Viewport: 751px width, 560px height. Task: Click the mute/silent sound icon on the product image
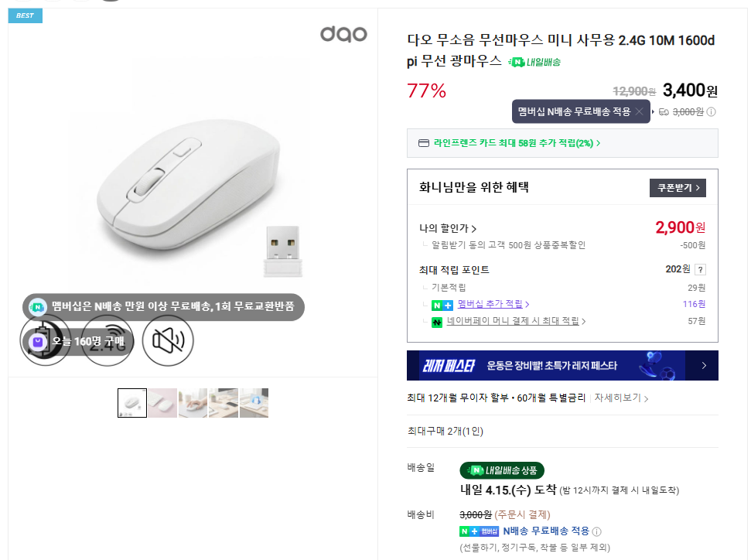pyautogui.click(x=168, y=340)
